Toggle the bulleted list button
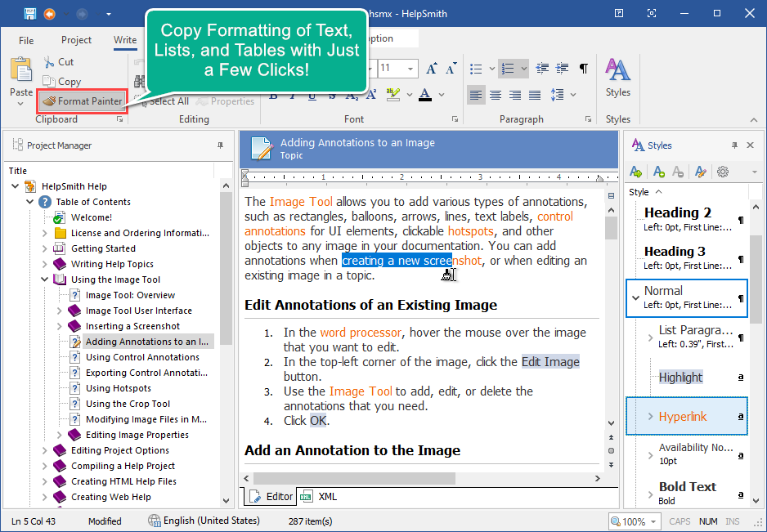 [x=476, y=69]
